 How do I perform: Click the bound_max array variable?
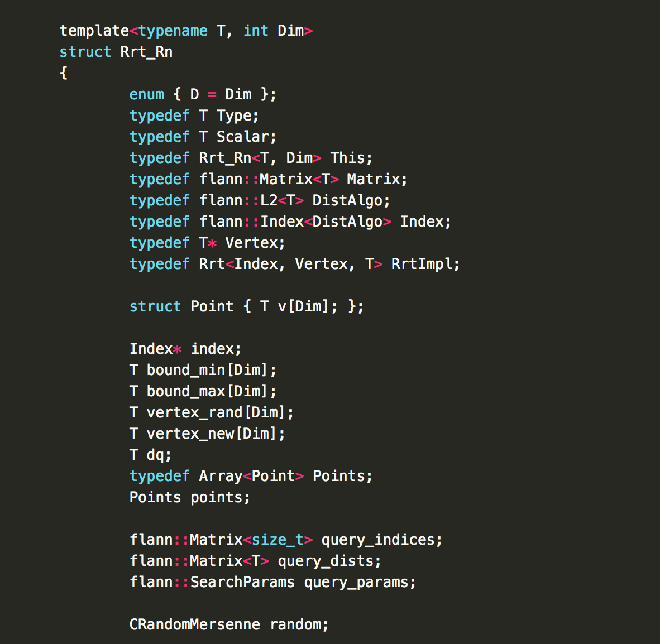point(186,391)
